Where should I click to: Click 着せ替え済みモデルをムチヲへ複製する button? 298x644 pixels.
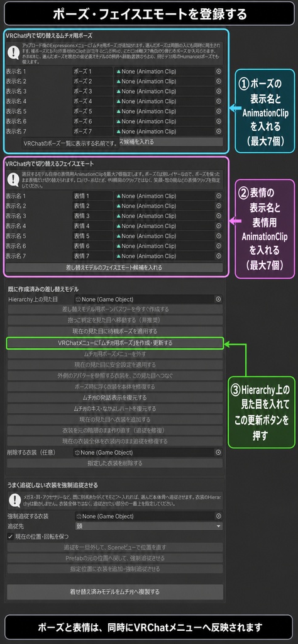[115, 592]
